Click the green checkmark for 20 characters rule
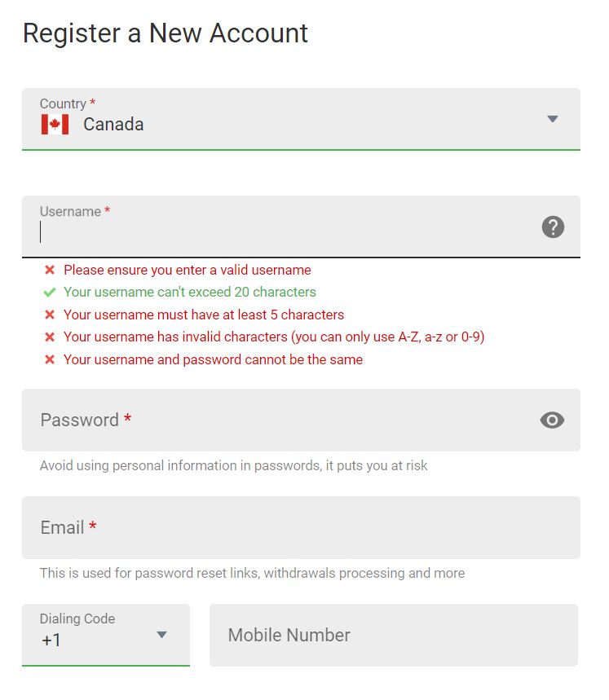 [x=50, y=293]
